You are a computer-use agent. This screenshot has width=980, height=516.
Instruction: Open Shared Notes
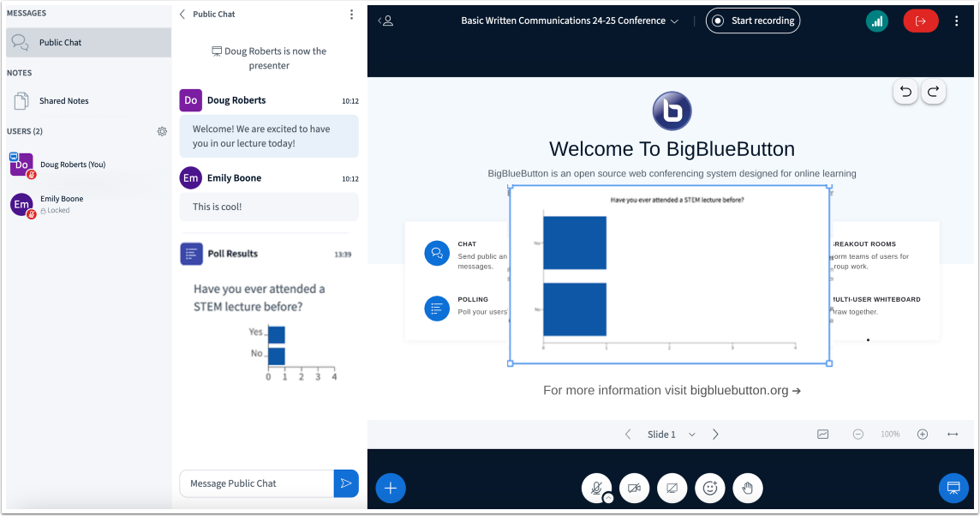[88, 100]
